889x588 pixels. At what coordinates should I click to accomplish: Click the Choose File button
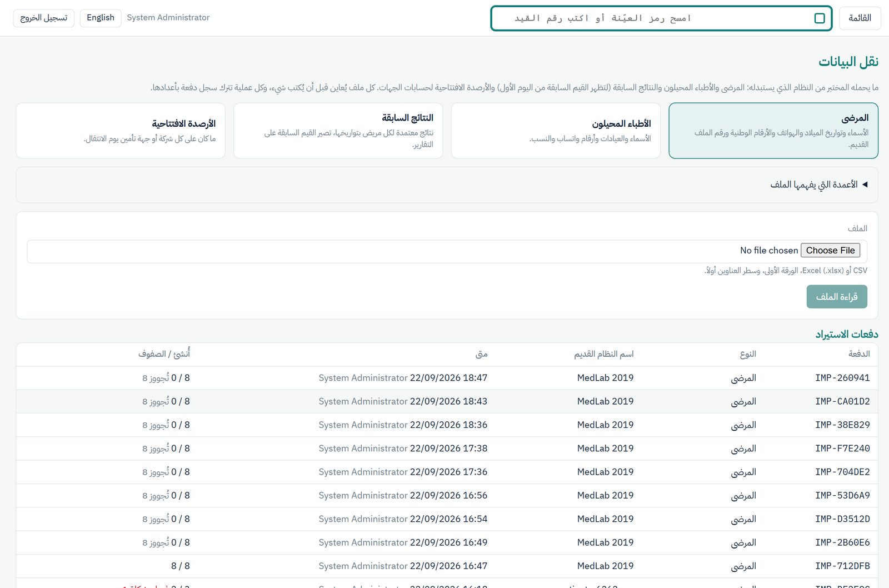coord(830,250)
